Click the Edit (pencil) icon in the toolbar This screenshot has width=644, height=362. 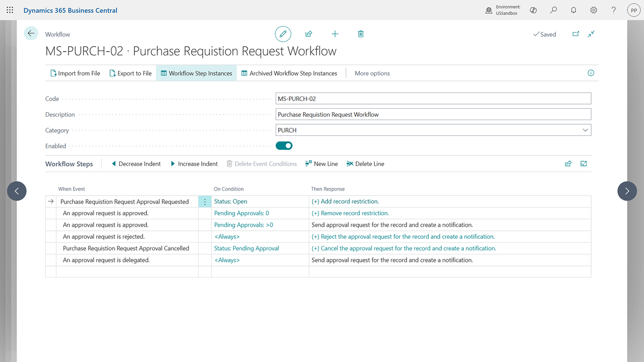click(283, 34)
